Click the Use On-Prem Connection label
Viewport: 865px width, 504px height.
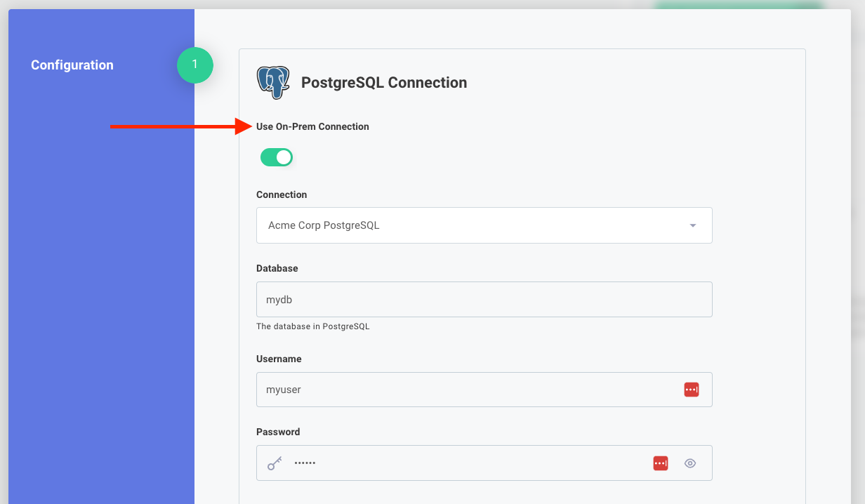coord(312,127)
